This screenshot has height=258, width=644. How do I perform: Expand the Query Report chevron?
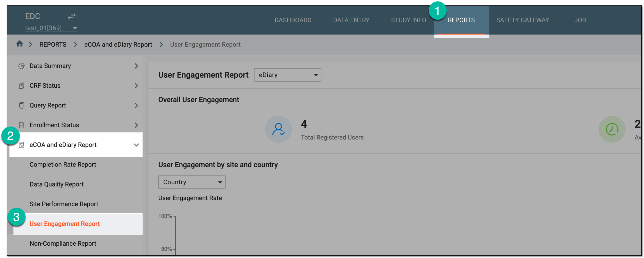point(136,105)
